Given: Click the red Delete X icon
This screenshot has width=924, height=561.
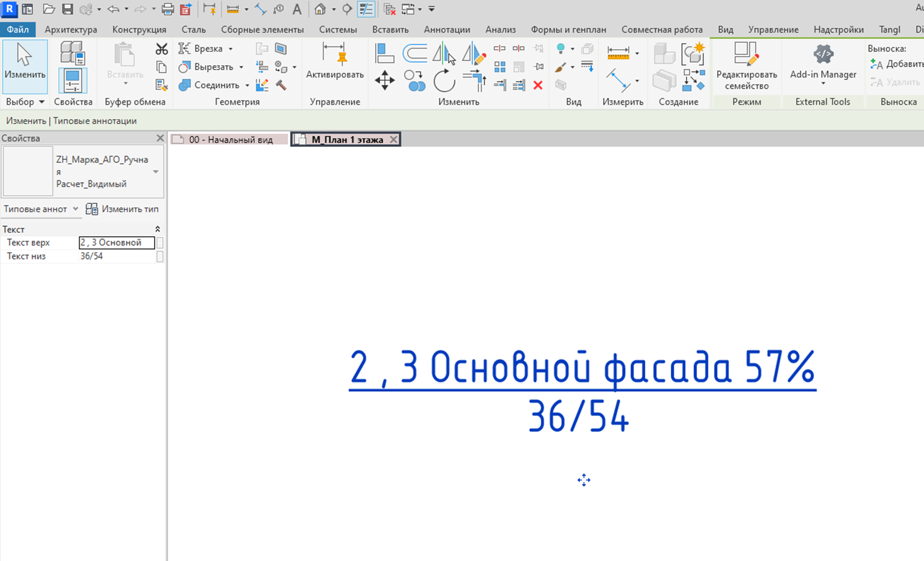Looking at the screenshot, I should pos(538,85).
